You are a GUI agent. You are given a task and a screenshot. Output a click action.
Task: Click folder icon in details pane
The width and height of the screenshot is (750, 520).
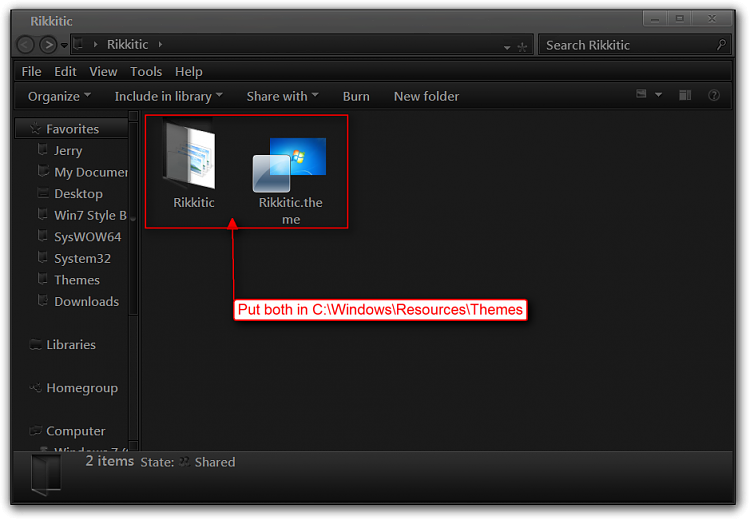click(x=46, y=475)
